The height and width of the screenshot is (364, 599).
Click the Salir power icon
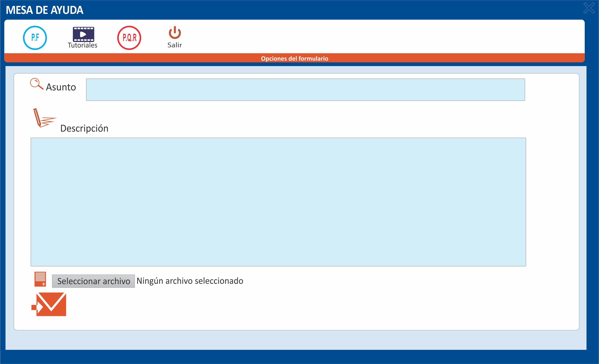(175, 33)
